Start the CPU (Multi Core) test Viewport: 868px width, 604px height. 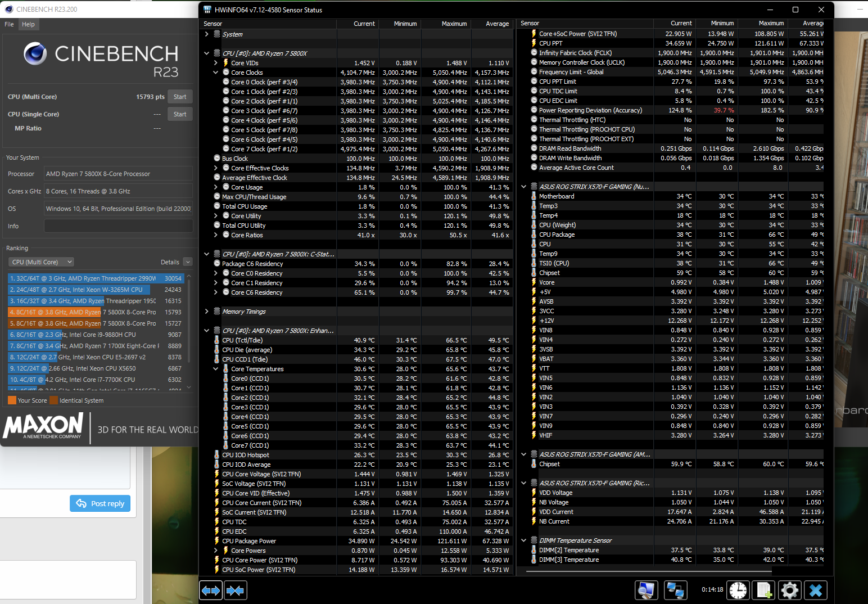pyautogui.click(x=180, y=97)
